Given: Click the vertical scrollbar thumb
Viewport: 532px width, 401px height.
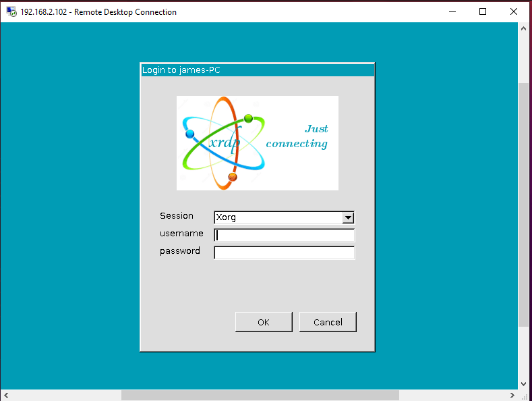Looking at the screenshot, I should pyautogui.click(x=523, y=205).
